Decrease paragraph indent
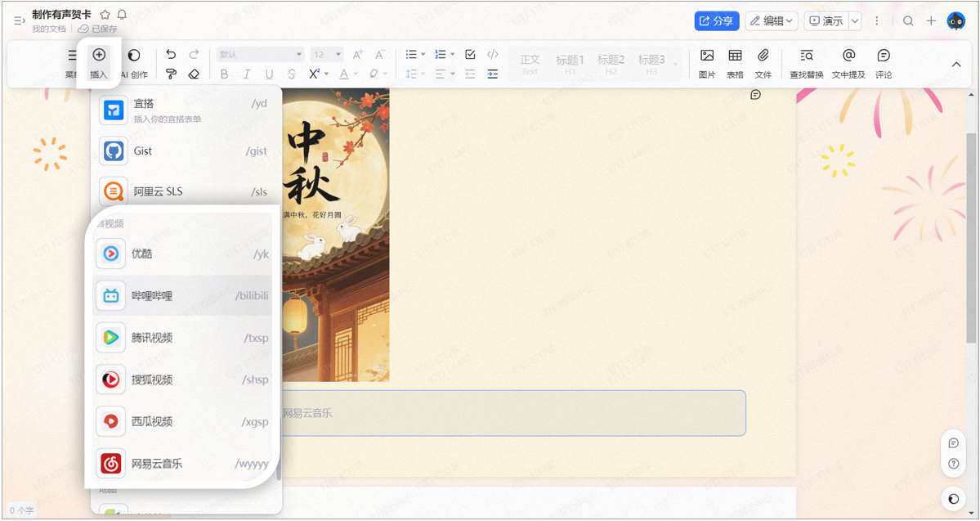This screenshot has height=521, width=980. pos(470,74)
